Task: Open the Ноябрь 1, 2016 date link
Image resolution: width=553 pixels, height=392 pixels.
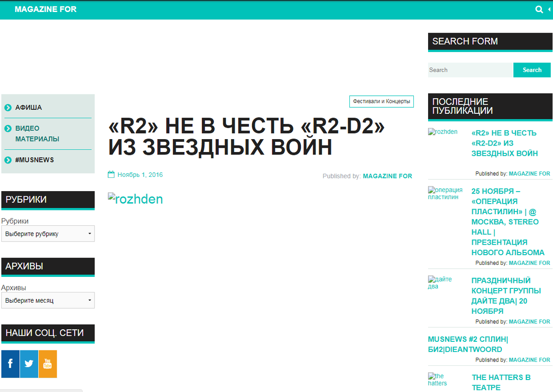Action: [140, 175]
